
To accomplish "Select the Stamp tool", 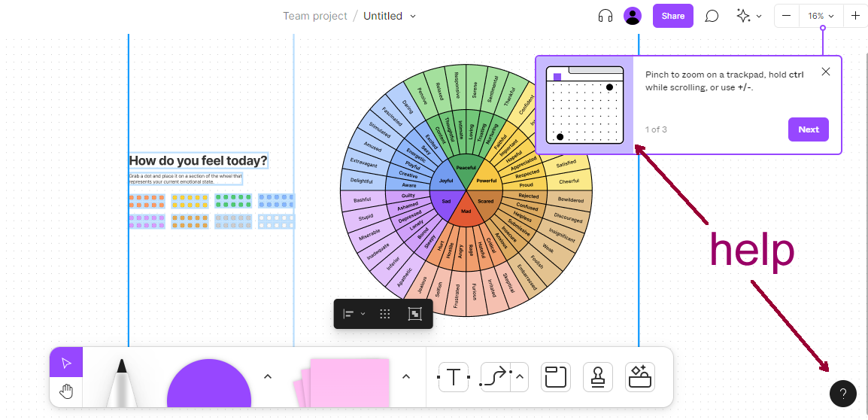I will tap(598, 377).
